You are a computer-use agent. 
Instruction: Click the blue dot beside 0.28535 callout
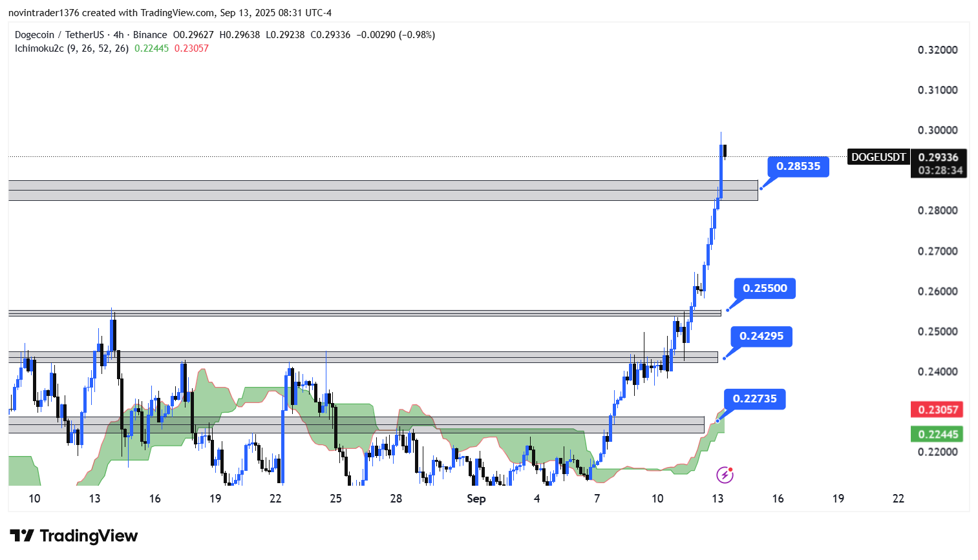click(761, 188)
